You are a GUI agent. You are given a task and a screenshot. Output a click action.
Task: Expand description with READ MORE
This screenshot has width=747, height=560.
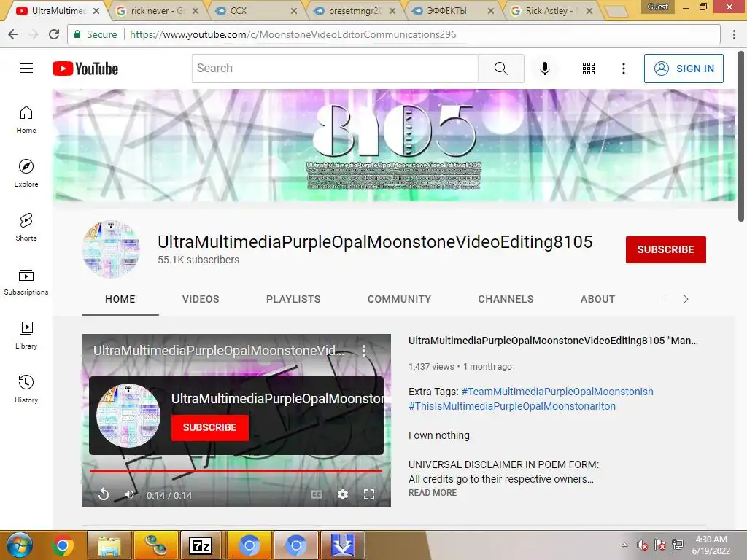433,493
